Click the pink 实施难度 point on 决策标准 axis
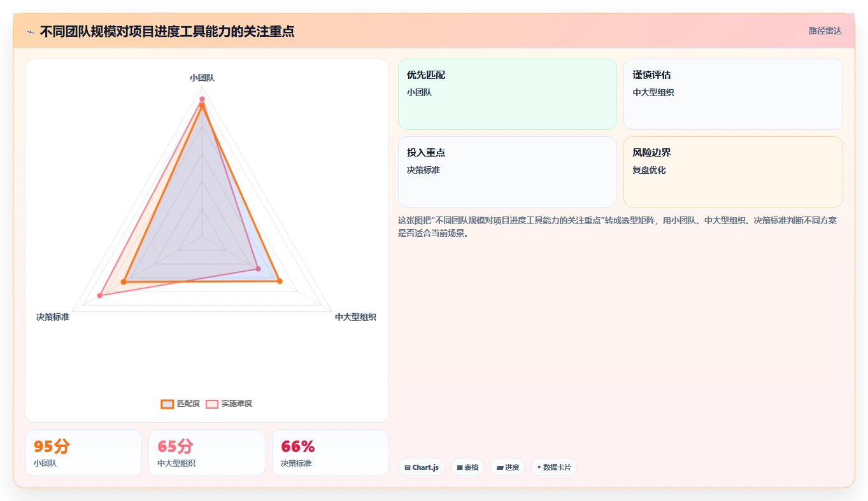Screen dimensions: 868x501 (x=100, y=295)
